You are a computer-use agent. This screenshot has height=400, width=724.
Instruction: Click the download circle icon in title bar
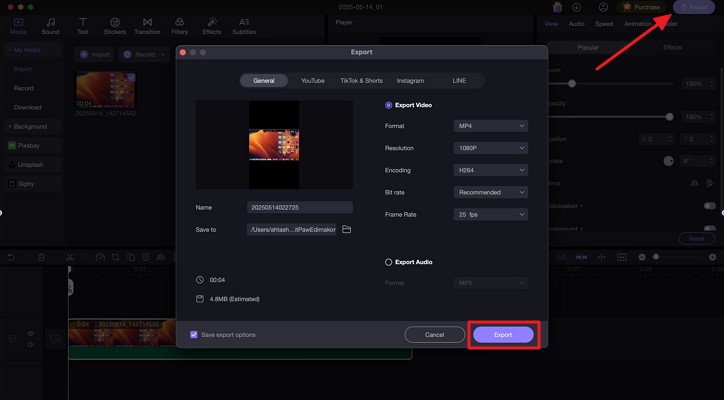tap(577, 7)
